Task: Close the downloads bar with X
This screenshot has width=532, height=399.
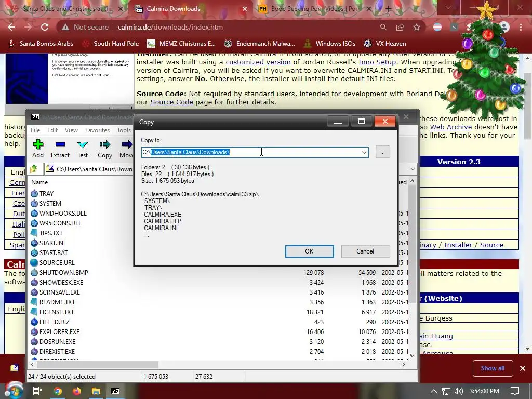Action: [523, 368]
